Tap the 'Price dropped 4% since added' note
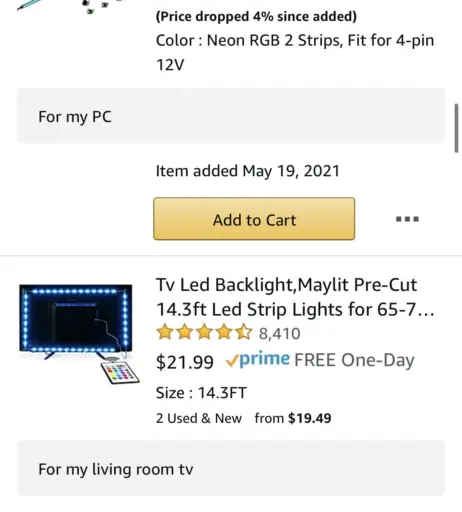The image size is (462, 512). point(256,16)
